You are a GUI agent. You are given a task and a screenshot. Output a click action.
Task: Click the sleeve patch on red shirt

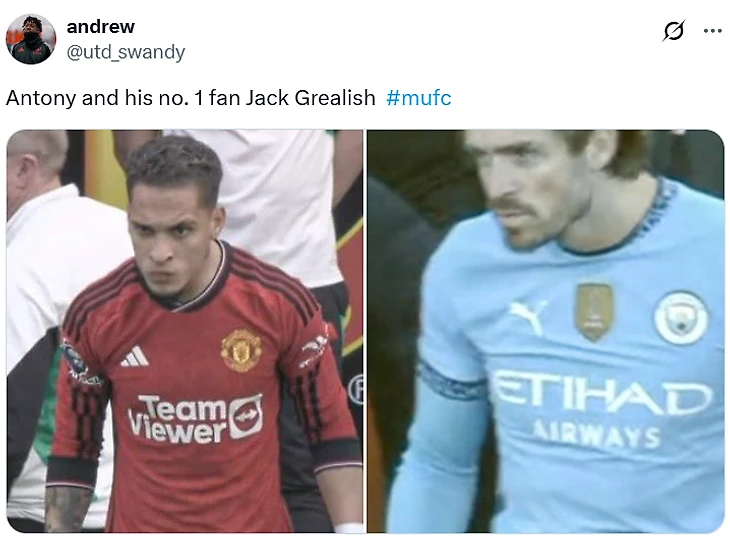78,363
